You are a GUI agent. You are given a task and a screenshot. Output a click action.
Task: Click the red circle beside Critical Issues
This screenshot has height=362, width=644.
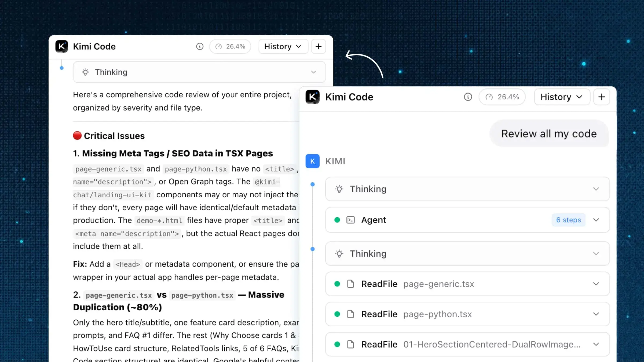[77, 136]
